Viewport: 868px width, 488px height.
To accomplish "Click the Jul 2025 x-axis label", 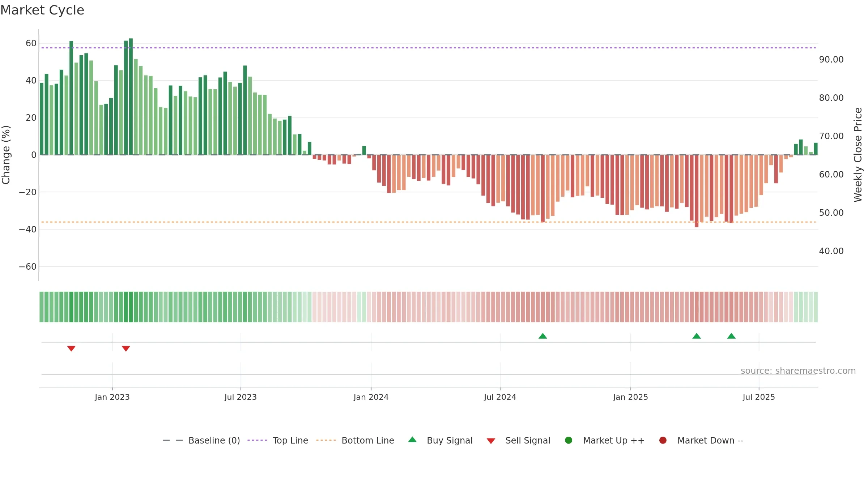I will pos(759,397).
